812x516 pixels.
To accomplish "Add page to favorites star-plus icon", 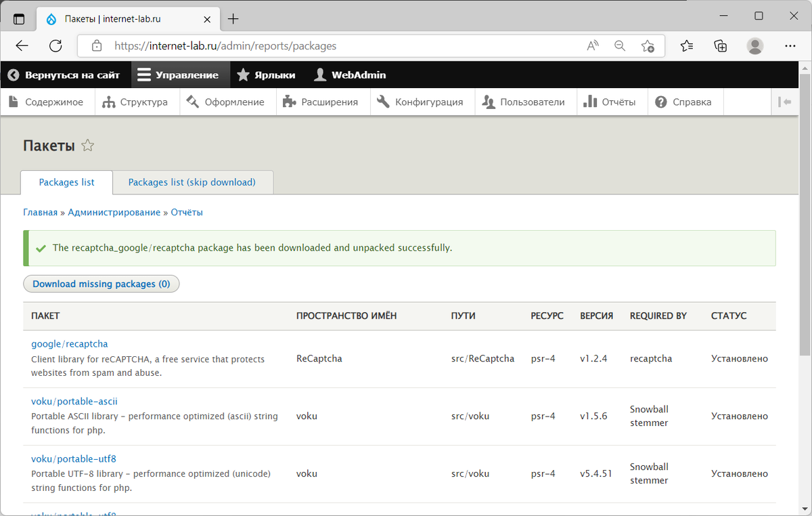I will 648,46.
